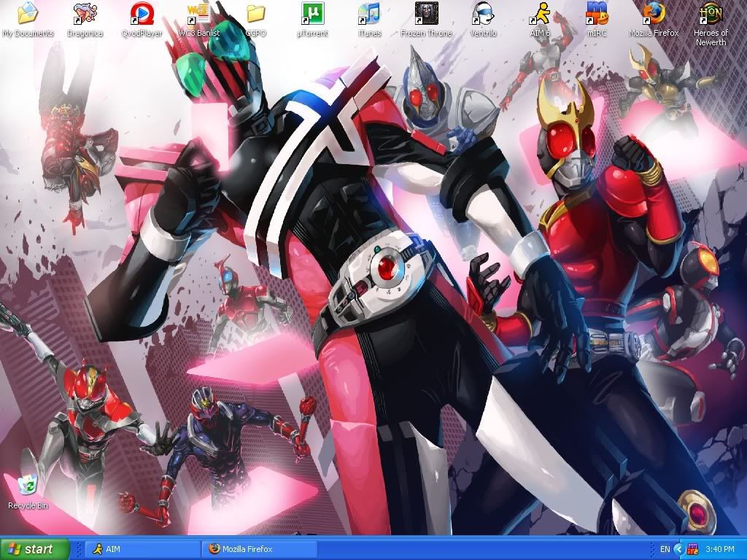Click the AIM 6 desktop shortcut
This screenshot has width=747, height=560.
click(541, 20)
